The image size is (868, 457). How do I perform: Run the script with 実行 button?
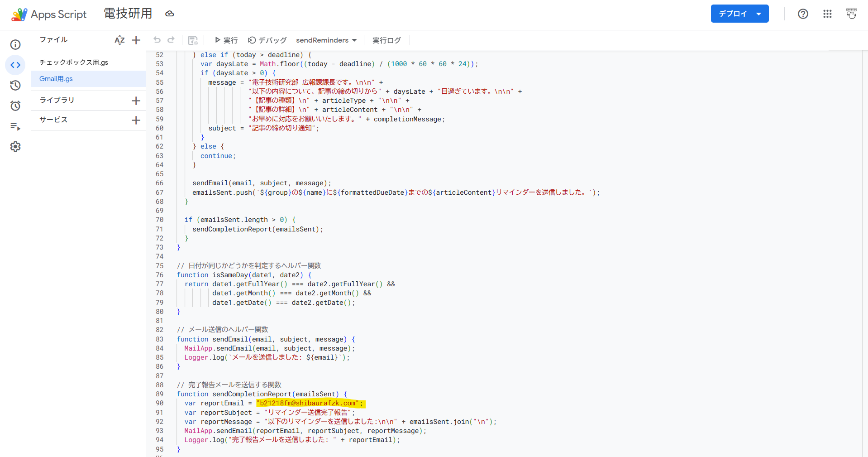click(x=226, y=40)
